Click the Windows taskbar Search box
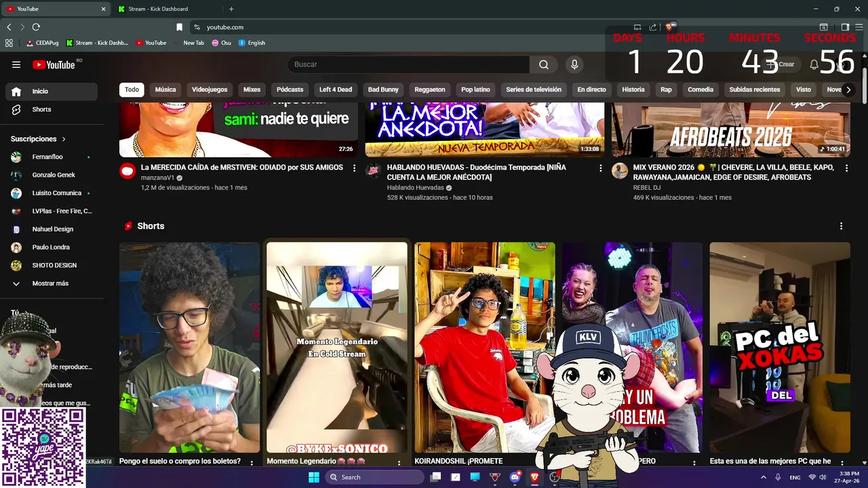 click(x=374, y=477)
